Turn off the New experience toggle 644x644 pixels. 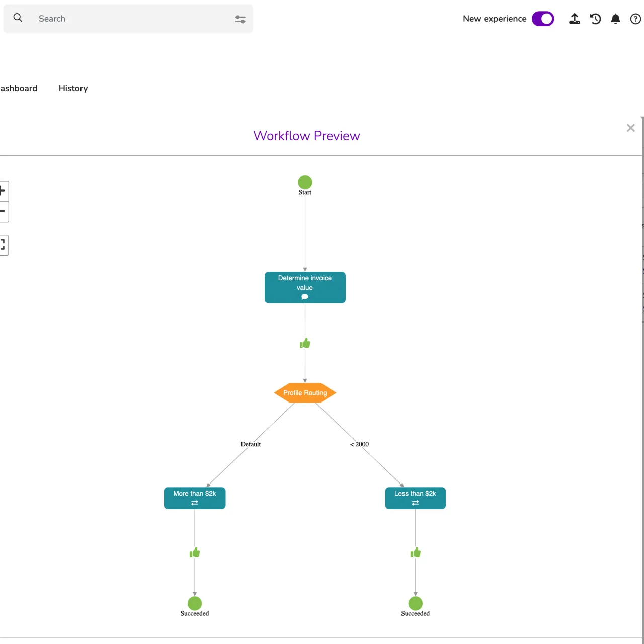click(543, 19)
